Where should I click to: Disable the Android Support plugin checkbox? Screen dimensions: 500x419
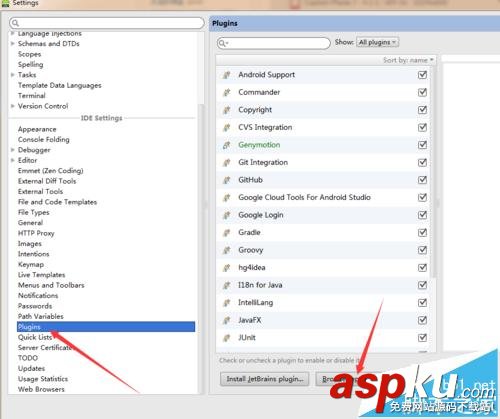[422, 75]
